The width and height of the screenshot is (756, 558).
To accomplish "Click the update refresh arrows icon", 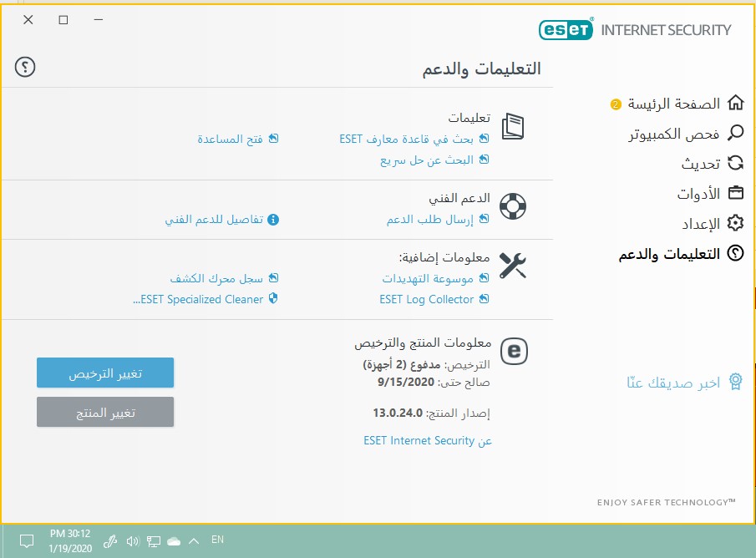I will [736, 163].
